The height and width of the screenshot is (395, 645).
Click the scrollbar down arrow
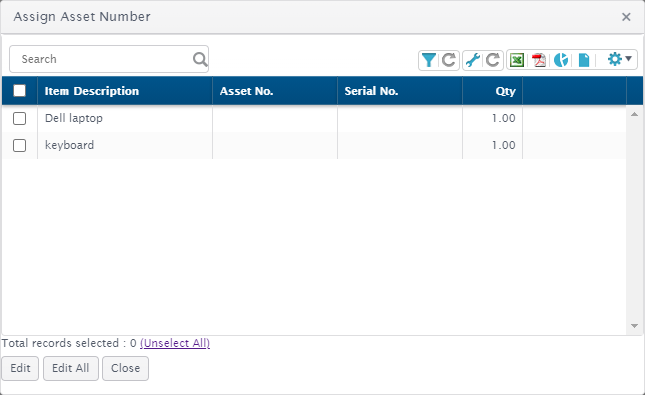tap(634, 326)
